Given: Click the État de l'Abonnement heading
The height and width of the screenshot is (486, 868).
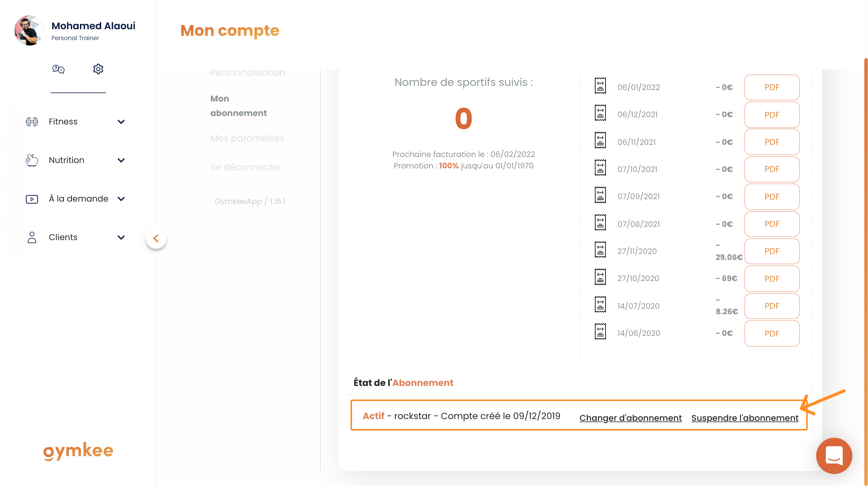Looking at the screenshot, I should (403, 383).
